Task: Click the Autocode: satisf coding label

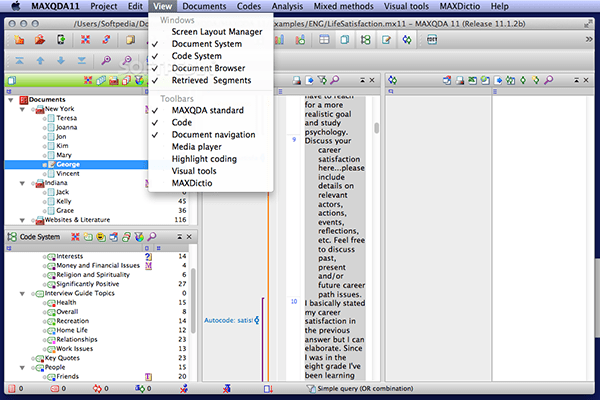Action: (x=230, y=320)
